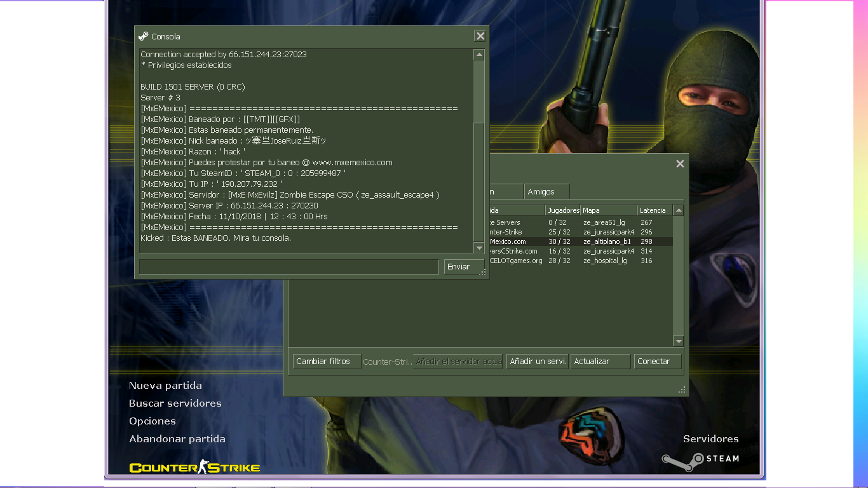The width and height of the screenshot is (868, 488).
Task: Select the server row with map ze_hospital_lg
Action: 581,261
